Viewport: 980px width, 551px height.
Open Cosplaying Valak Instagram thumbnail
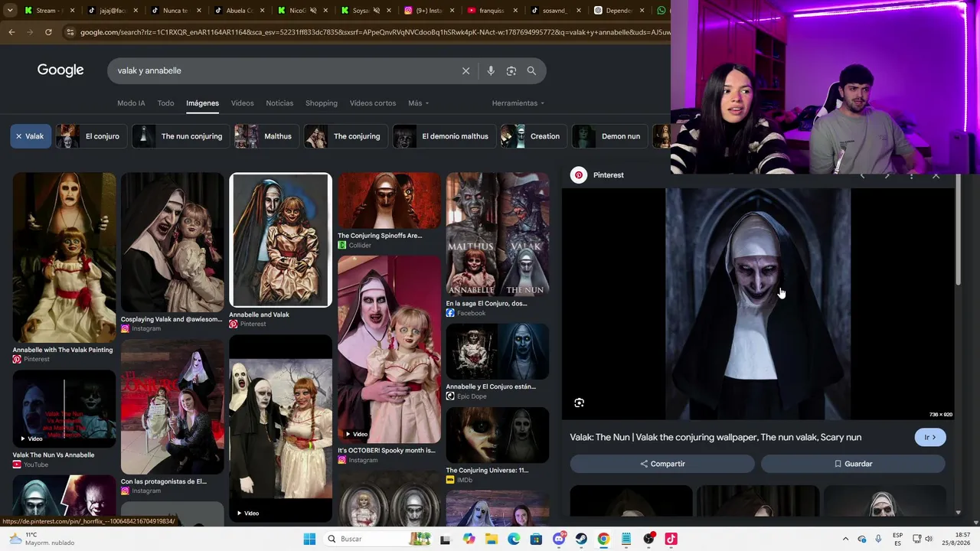[x=172, y=243]
